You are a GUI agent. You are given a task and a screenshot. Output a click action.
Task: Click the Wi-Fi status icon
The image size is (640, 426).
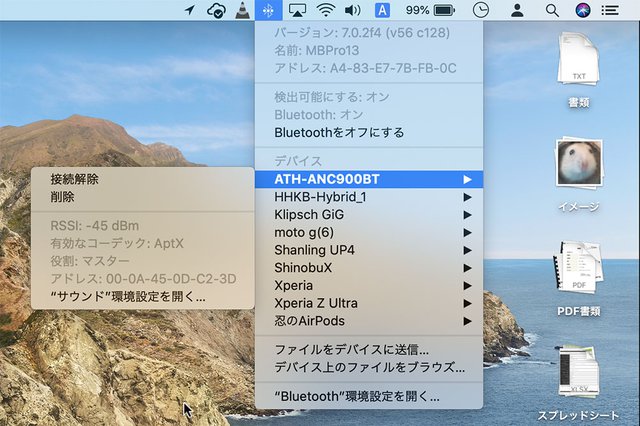(x=325, y=11)
